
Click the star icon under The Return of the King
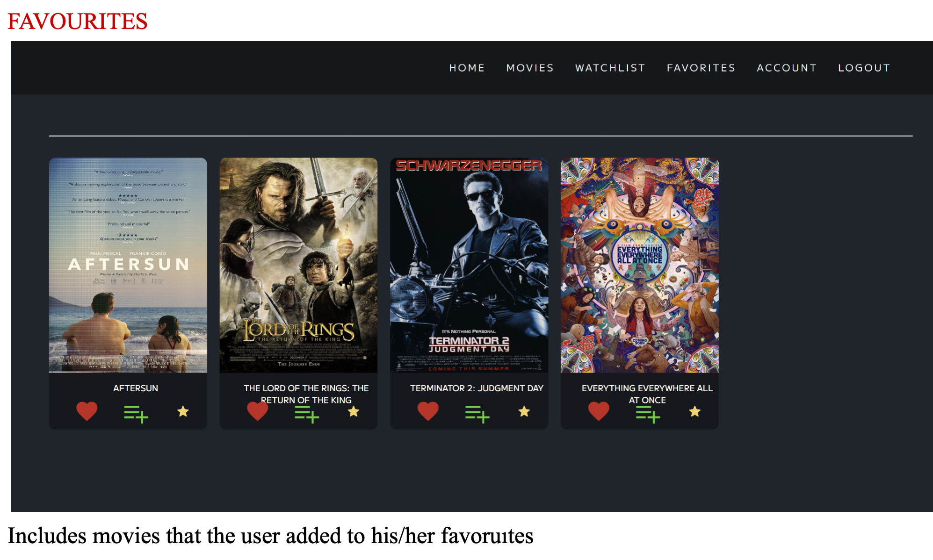[x=353, y=411]
